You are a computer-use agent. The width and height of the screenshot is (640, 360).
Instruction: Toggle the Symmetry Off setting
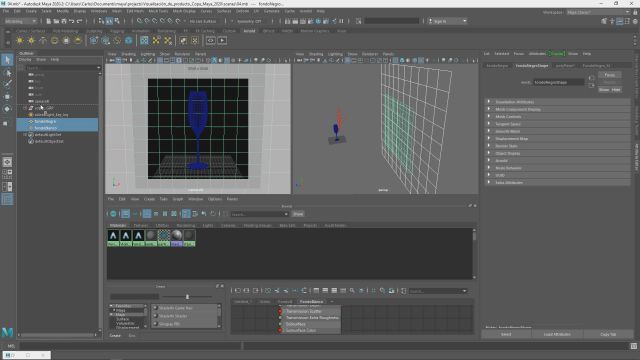coord(249,21)
